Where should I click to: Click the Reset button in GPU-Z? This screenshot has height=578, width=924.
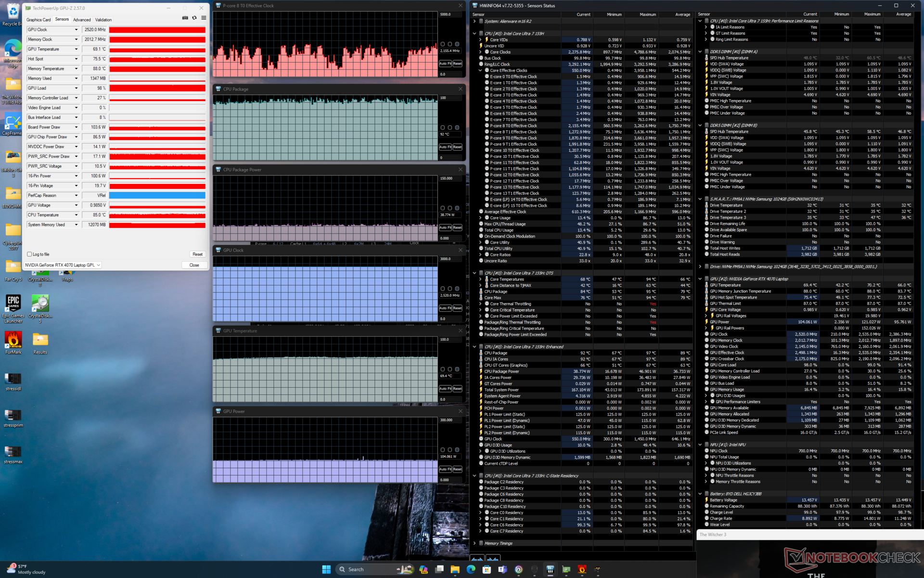coord(197,254)
